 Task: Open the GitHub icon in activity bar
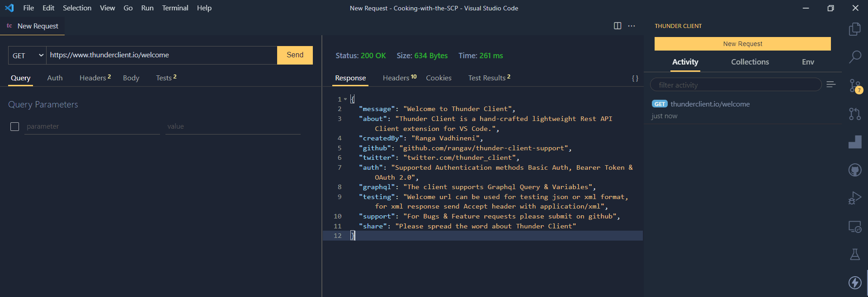pos(854,170)
